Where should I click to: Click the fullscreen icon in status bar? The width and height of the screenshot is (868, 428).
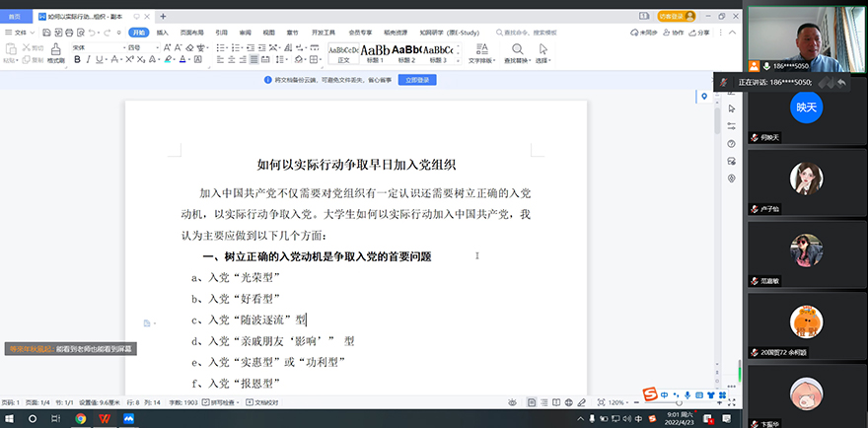[x=731, y=402]
